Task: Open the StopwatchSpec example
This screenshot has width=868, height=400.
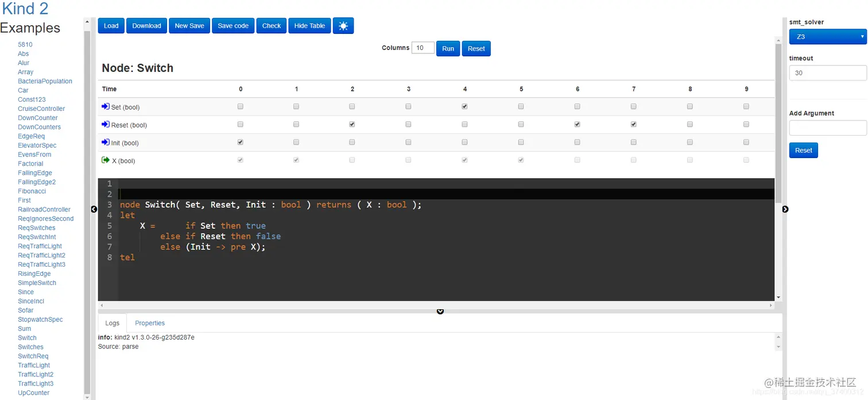Action: click(40, 320)
